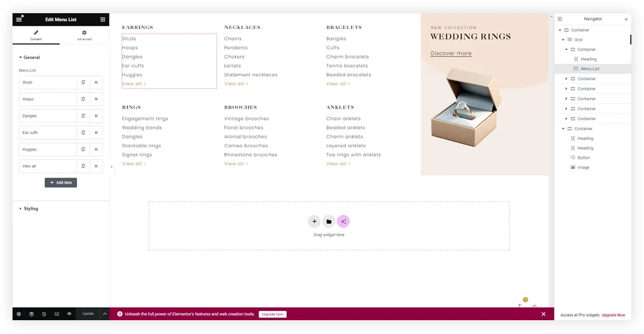This screenshot has width=644, height=334.
Task: Open the widgets grid panel
Action: (x=103, y=20)
